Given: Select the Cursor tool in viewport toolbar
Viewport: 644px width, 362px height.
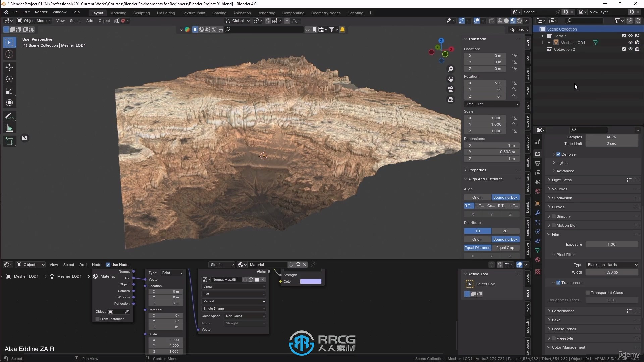Looking at the screenshot, I should (9, 54).
